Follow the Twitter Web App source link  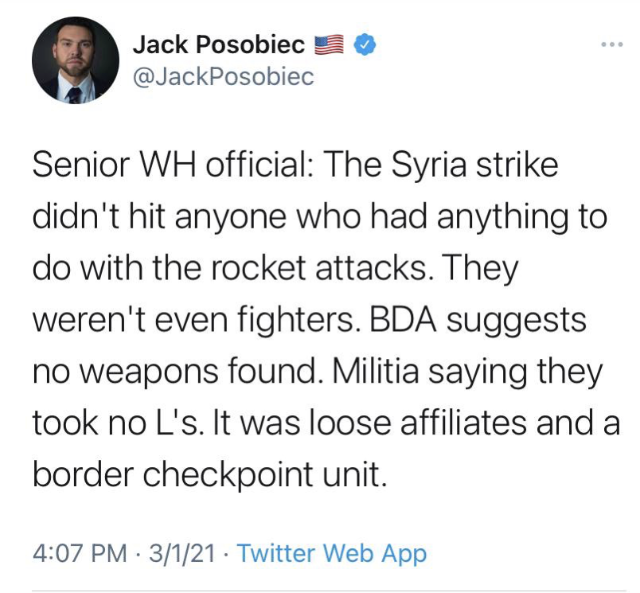click(x=332, y=553)
